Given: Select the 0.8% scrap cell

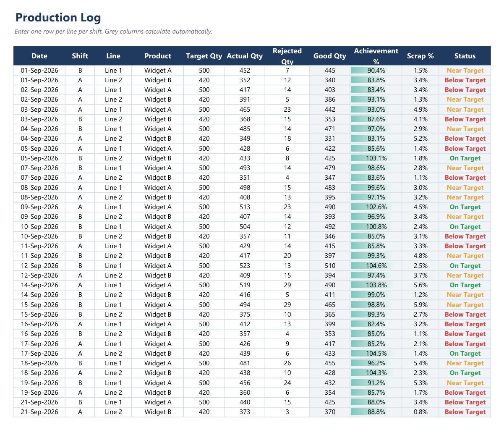Looking at the screenshot, I should coord(420,412).
